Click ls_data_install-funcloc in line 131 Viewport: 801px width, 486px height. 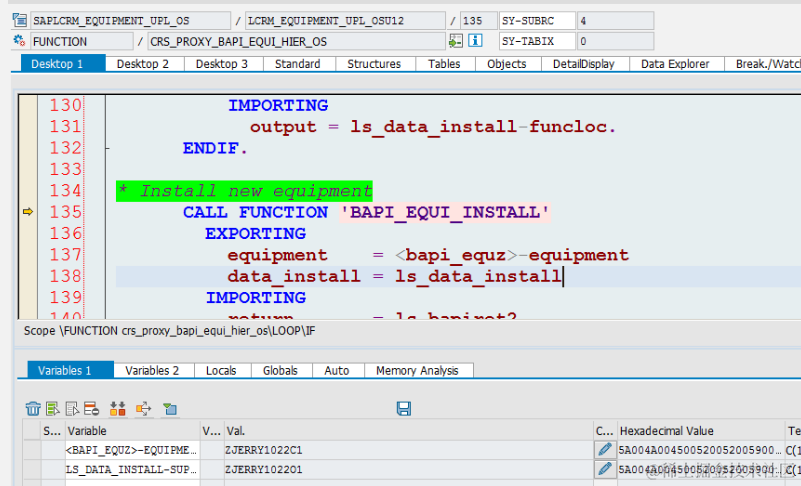479,126
